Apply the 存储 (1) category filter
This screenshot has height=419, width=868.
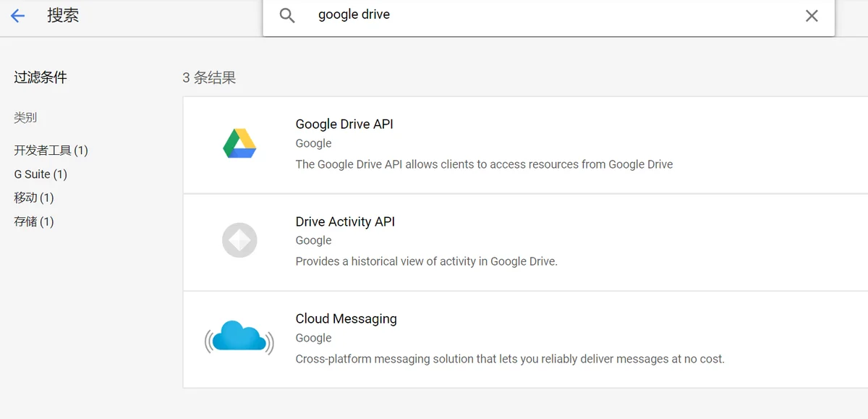point(34,221)
